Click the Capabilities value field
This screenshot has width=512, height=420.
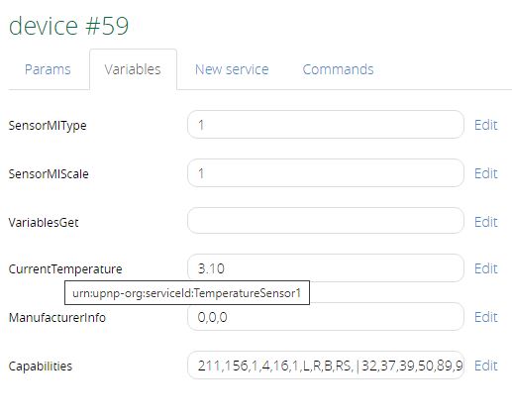[326, 366]
